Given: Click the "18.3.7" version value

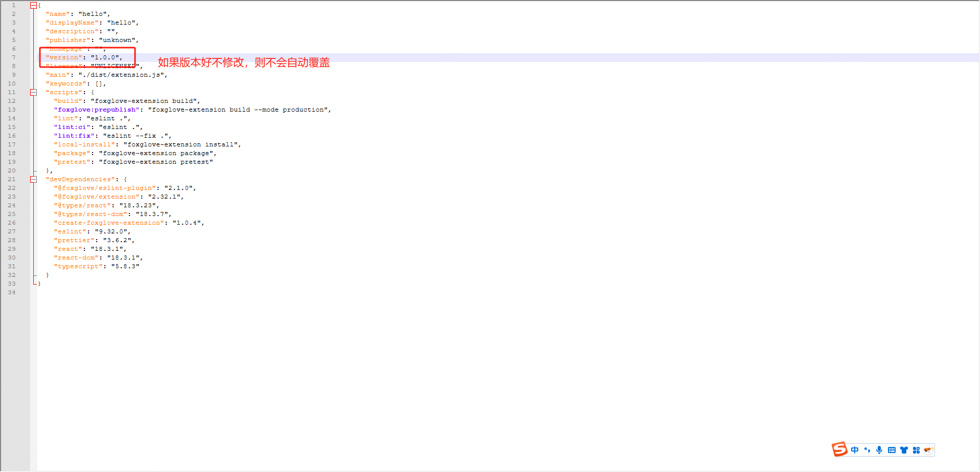Looking at the screenshot, I should (x=152, y=214).
